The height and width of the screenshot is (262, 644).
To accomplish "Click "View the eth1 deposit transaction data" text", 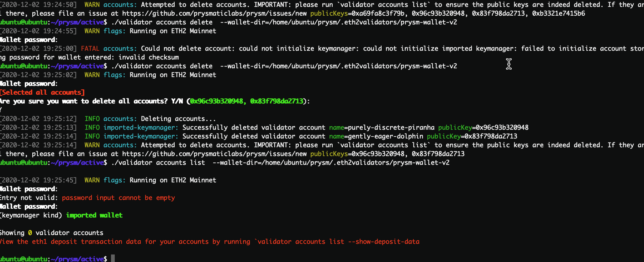I will (x=71, y=242).
